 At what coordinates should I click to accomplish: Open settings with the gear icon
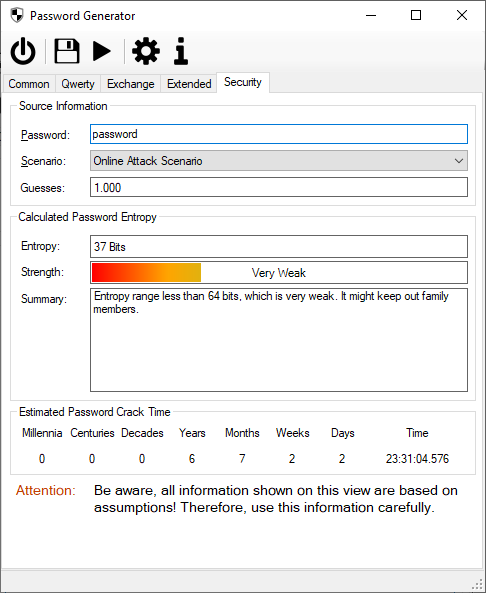146,51
